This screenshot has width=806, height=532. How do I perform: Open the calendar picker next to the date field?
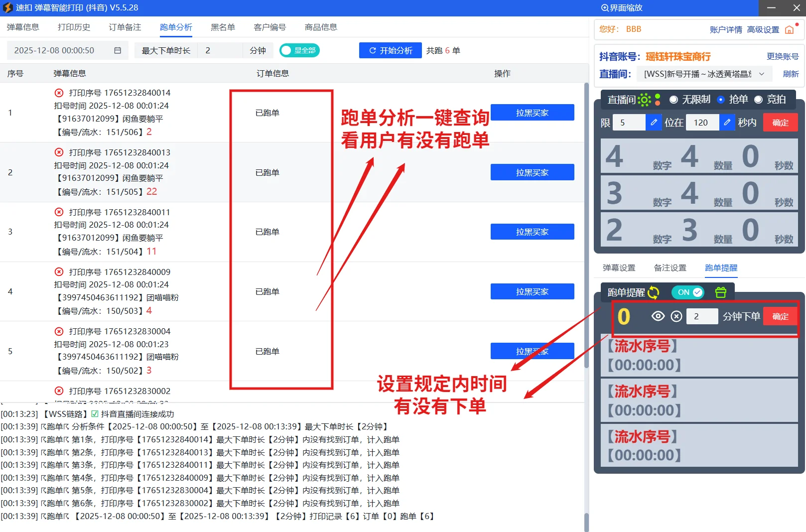118,50
